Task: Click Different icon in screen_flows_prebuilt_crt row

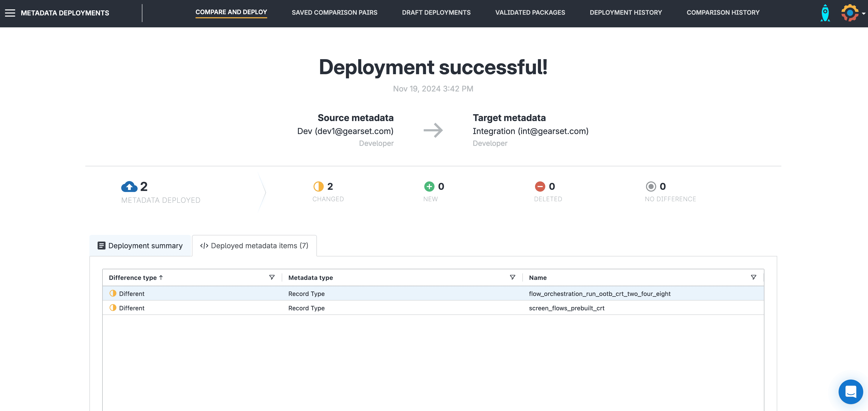Action: click(x=113, y=308)
